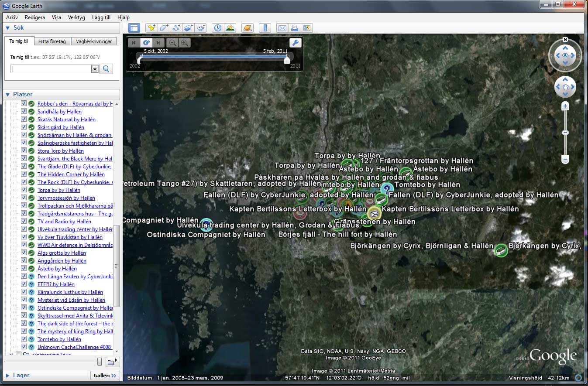Toggle the historical imagery clock icon

217,28
